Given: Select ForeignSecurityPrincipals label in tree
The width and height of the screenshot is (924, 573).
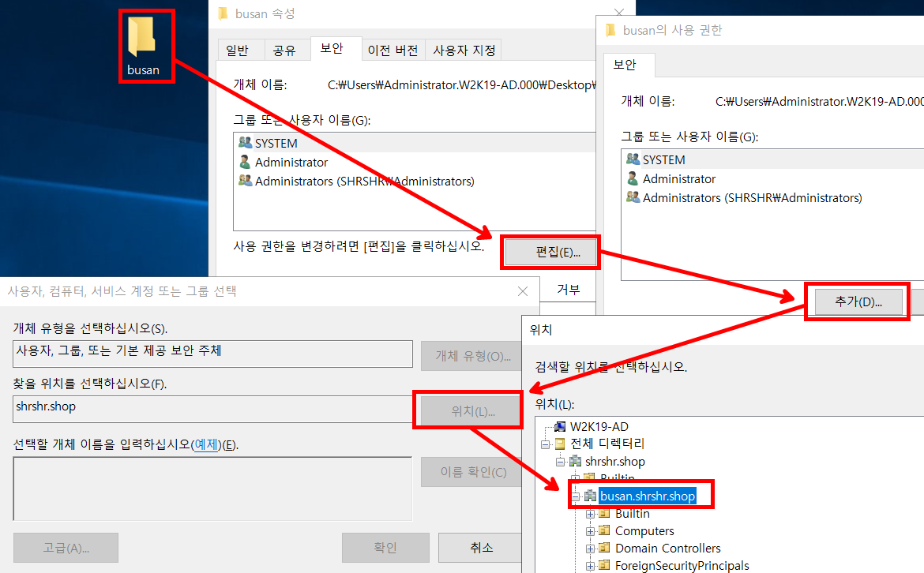Looking at the screenshot, I should coord(682,565).
